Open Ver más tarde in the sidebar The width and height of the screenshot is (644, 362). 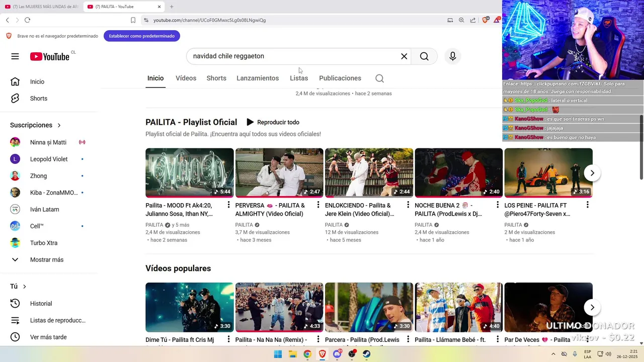[49, 337]
